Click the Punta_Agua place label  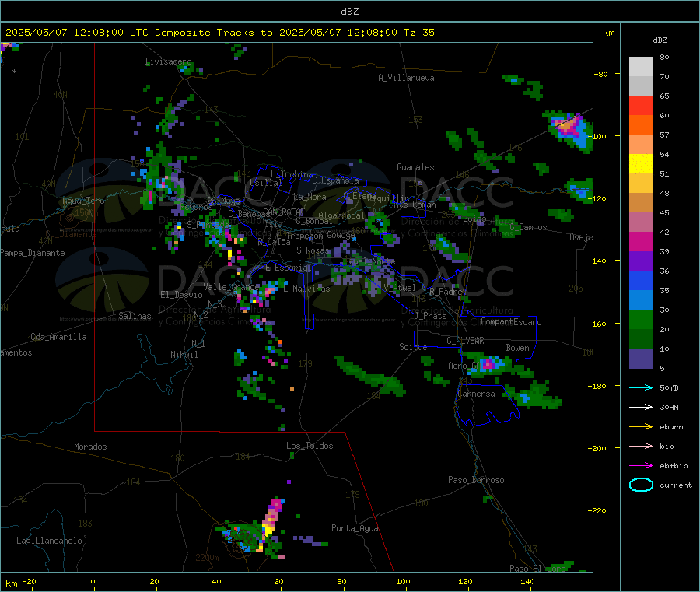click(x=355, y=528)
